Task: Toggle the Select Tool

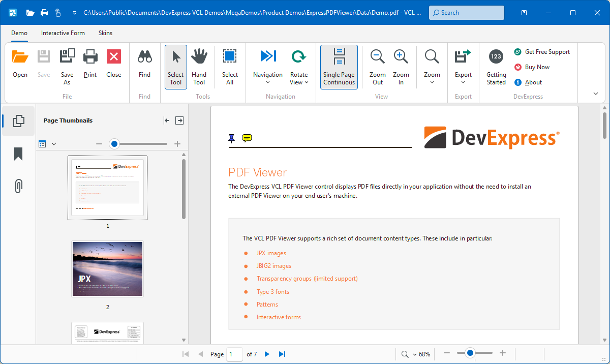Action: (x=176, y=67)
